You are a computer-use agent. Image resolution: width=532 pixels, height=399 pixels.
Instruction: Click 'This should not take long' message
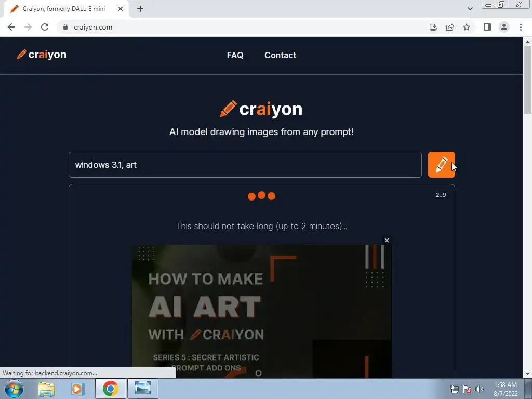[262, 226]
